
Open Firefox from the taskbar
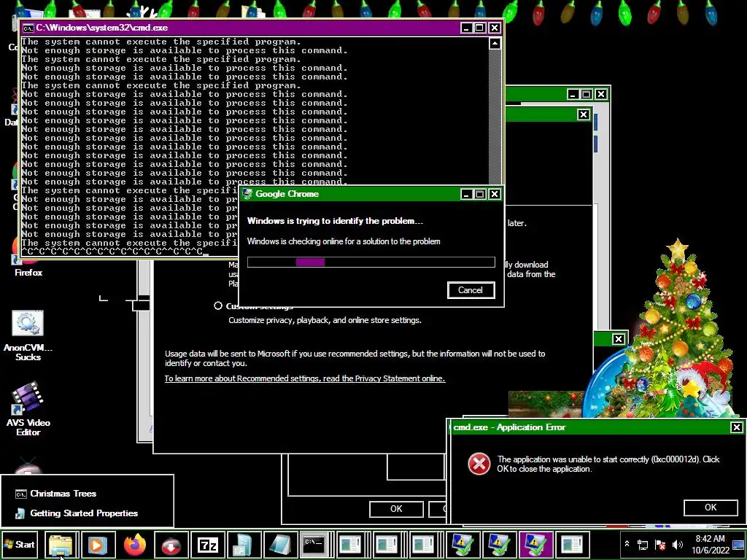tap(134, 544)
